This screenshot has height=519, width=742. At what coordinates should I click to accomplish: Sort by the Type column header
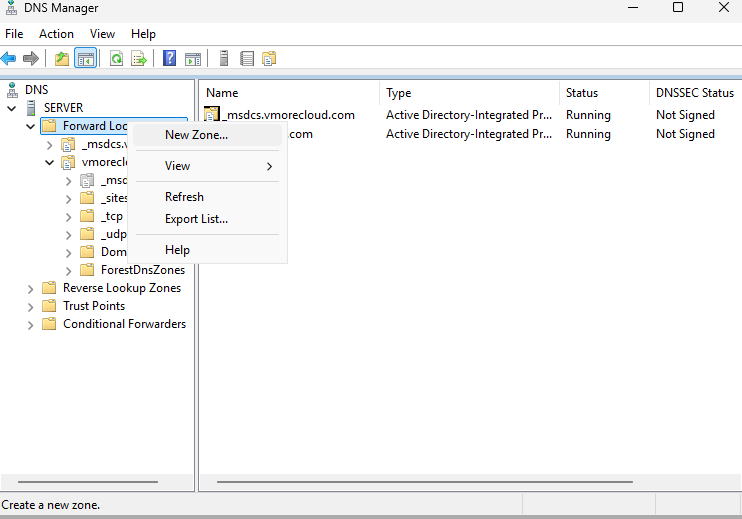click(469, 93)
